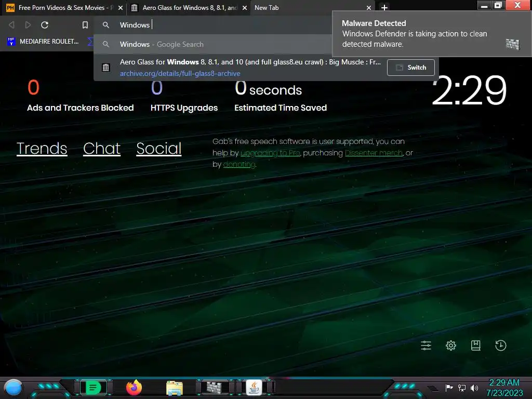Open File Explorer from the taskbar
Viewport: 532px width, 399px height.
pos(175,388)
